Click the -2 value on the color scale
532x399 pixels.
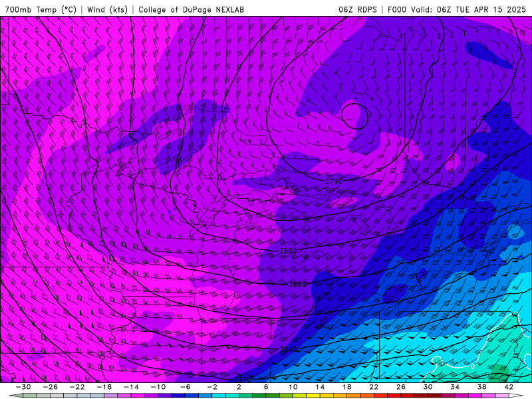[212, 387]
